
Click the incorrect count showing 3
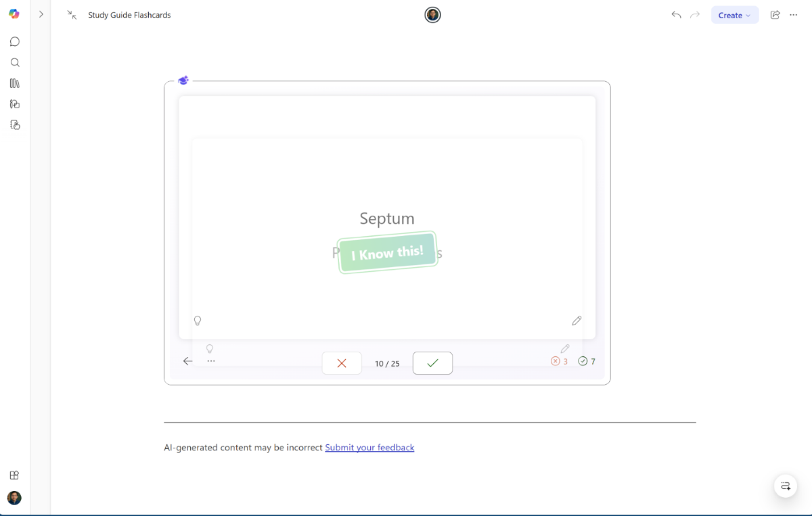click(560, 361)
